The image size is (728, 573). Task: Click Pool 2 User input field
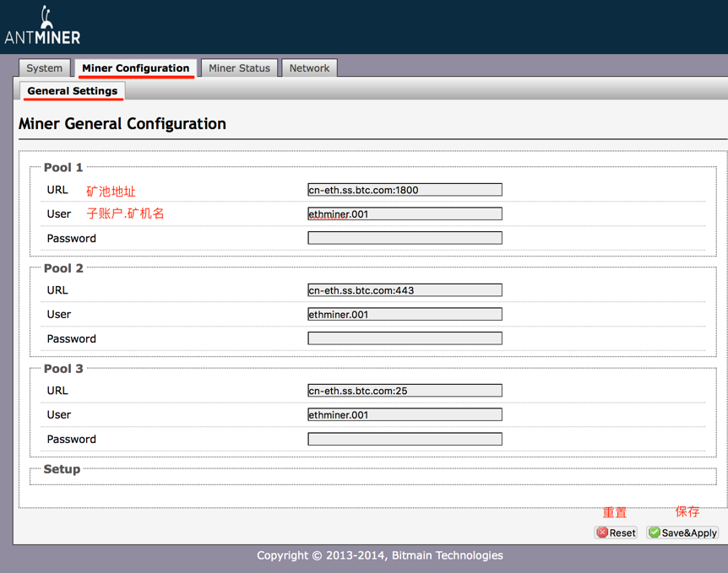(x=405, y=314)
